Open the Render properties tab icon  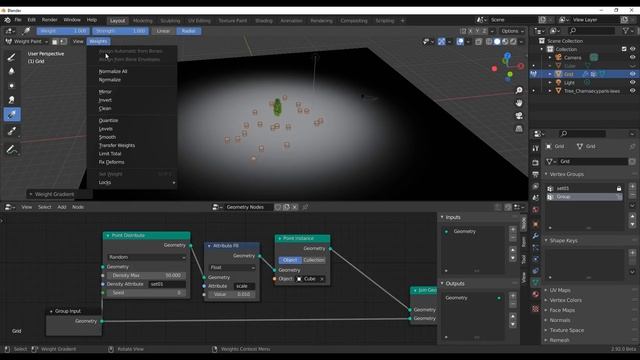point(536,163)
